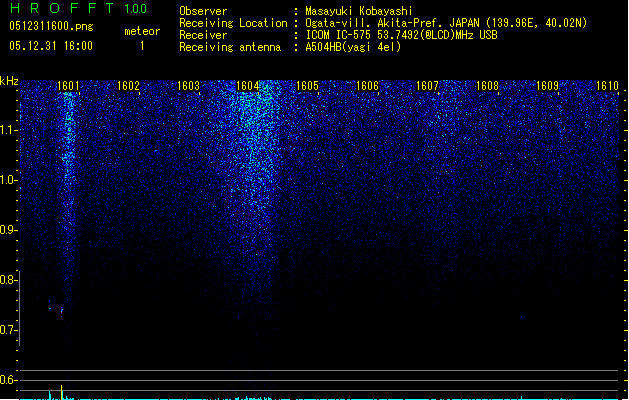Click the 1.0 kHz frequency axis label
This screenshot has width=629, height=400.
click(8, 180)
